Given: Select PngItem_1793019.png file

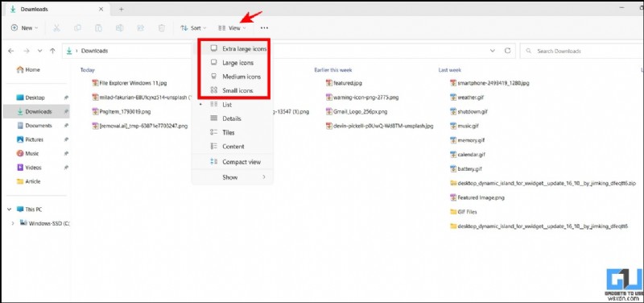Looking at the screenshot, I should [122, 111].
